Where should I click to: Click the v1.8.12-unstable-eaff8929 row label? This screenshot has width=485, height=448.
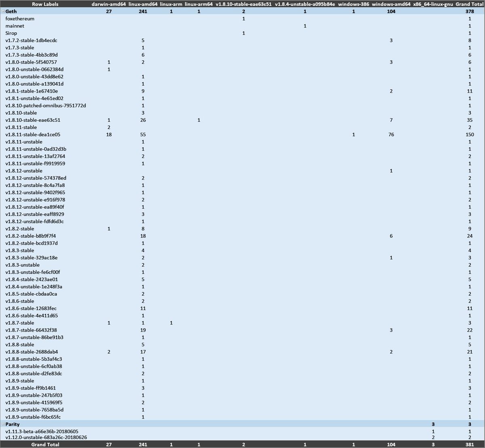coord(35,214)
